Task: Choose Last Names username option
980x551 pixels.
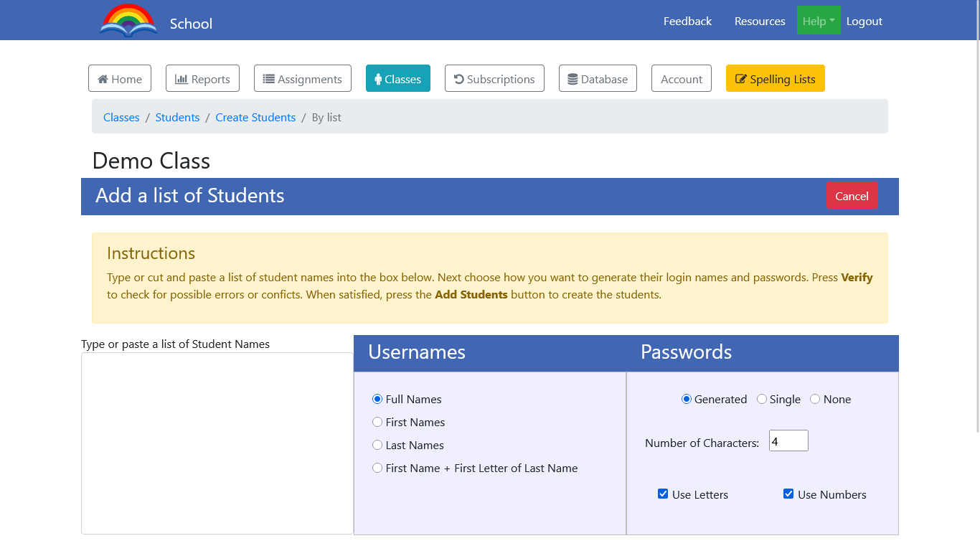Action: pos(377,445)
